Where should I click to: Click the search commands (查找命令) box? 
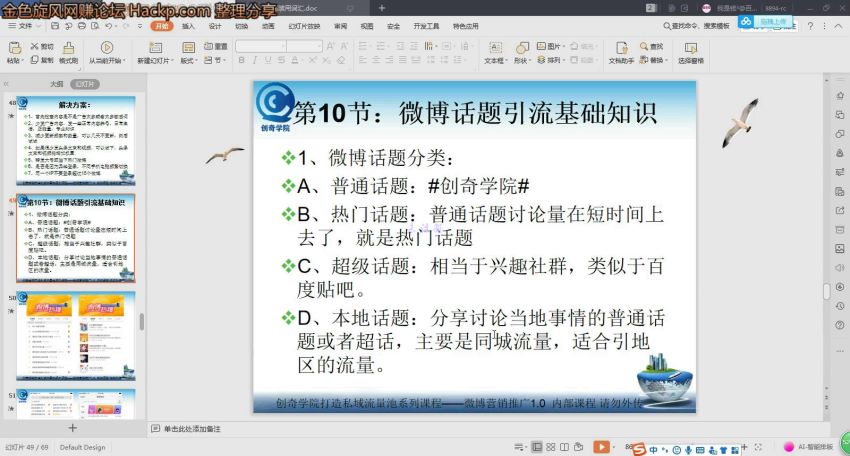pyautogui.click(x=697, y=25)
